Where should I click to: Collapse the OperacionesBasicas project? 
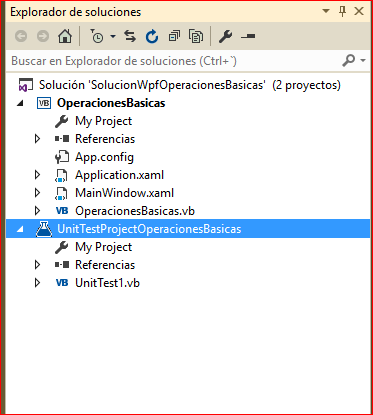(x=20, y=103)
